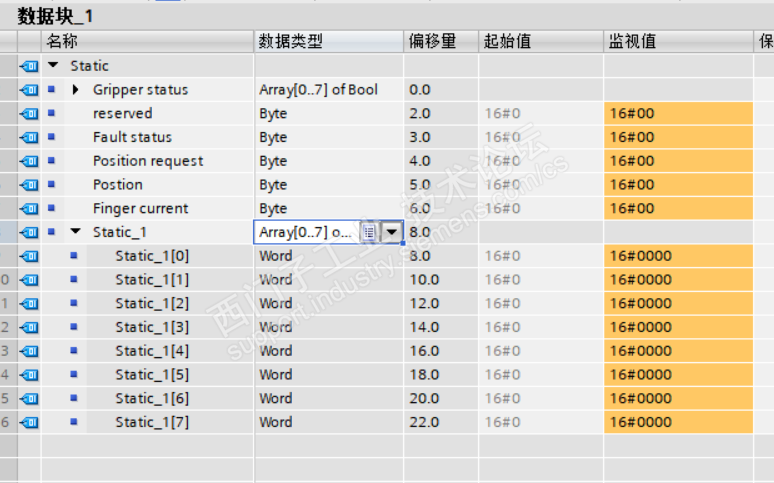Click the data type field of Static_1
This screenshot has width=774, height=483.
click(329, 232)
